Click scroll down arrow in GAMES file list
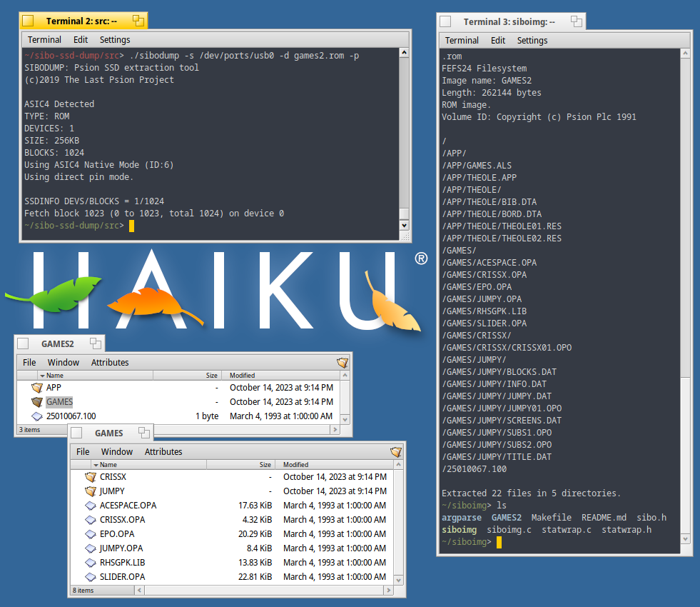The image size is (700, 607). click(398, 580)
